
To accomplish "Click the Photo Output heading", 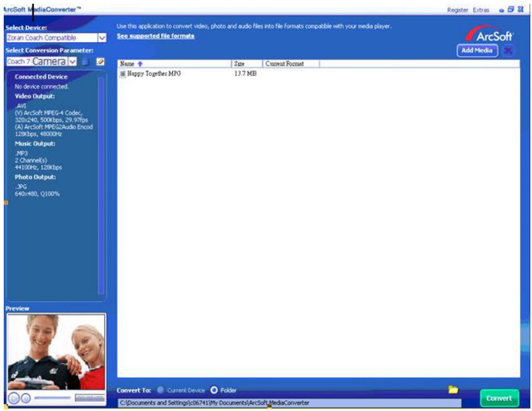I will (35, 177).
